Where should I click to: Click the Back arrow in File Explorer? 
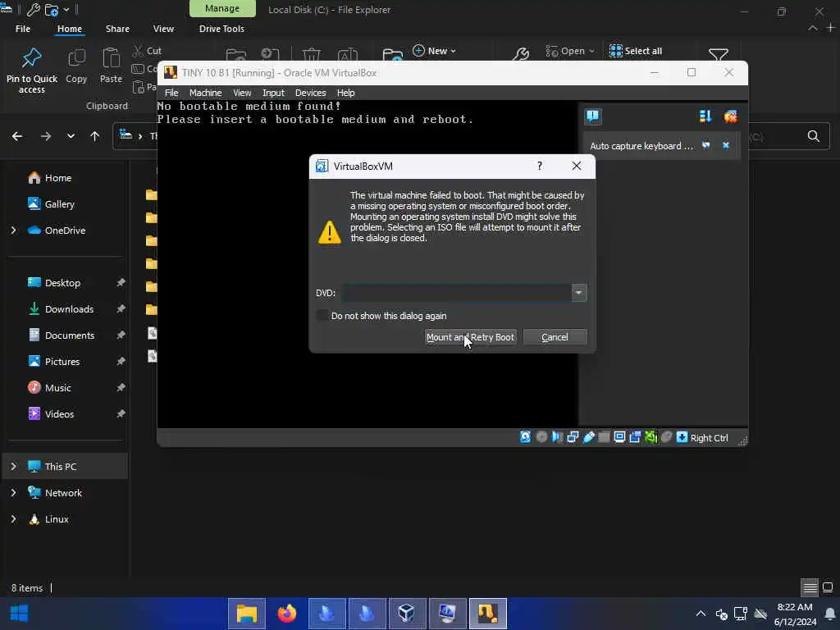17,136
